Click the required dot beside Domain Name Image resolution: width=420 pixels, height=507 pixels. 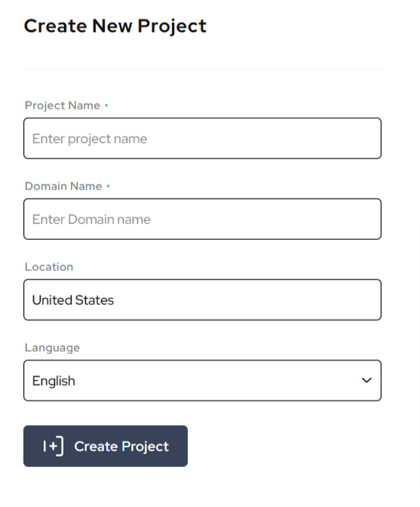109,186
